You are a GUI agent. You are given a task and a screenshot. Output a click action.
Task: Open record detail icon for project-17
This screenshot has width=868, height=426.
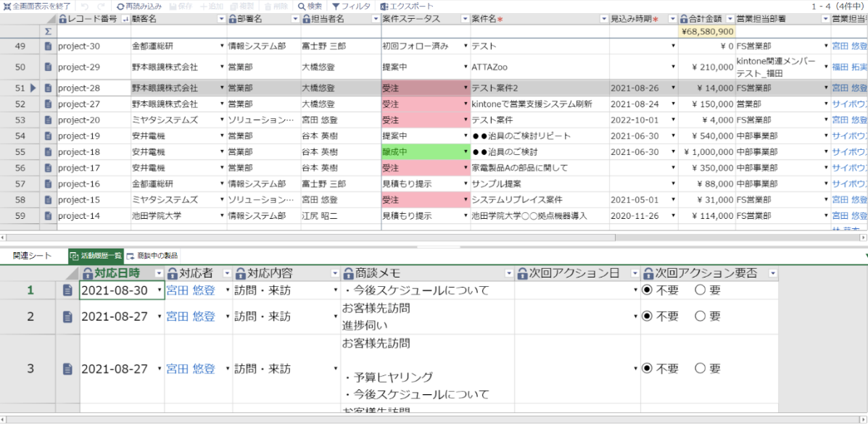[x=48, y=167]
